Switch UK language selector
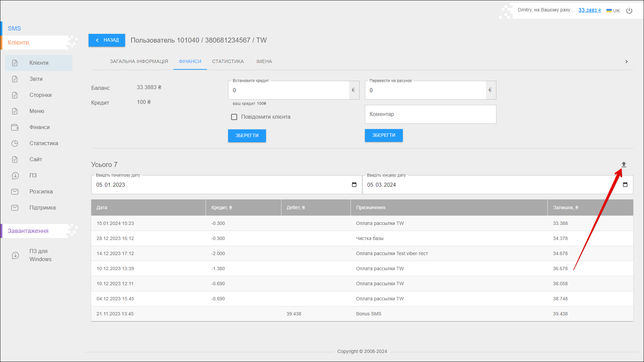Image resolution: width=644 pixels, height=362 pixels. 613,11
